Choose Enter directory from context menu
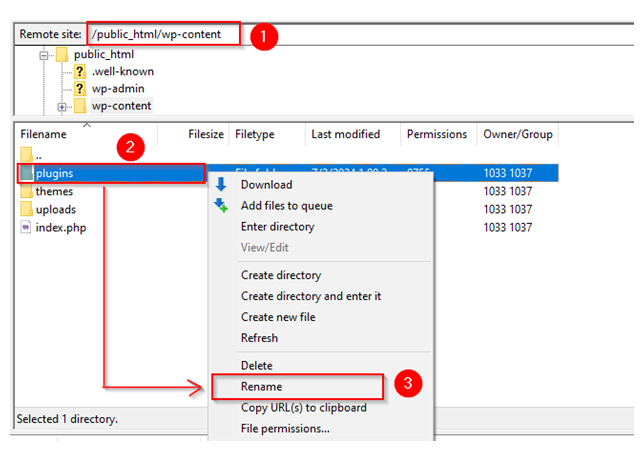This screenshot has width=644, height=461. (x=321, y=227)
